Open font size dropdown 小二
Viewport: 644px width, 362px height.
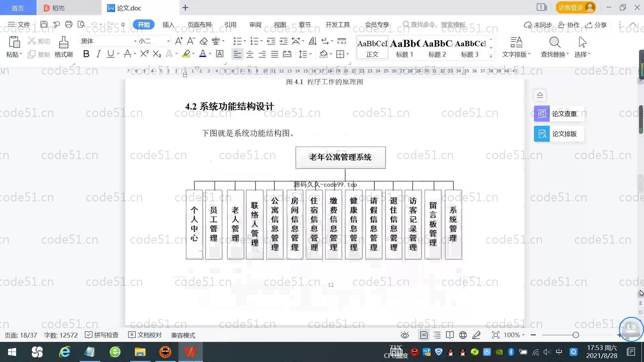[x=168, y=41]
